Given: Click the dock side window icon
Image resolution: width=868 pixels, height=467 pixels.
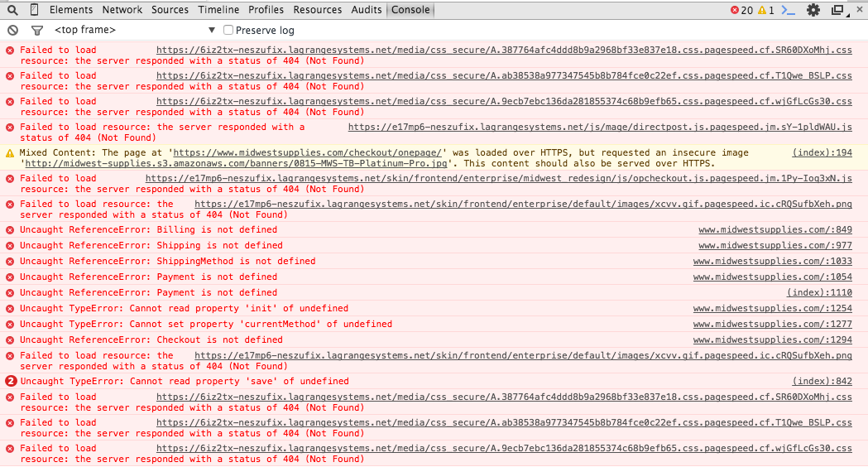Looking at the screenshot, I should pos(839,10).
